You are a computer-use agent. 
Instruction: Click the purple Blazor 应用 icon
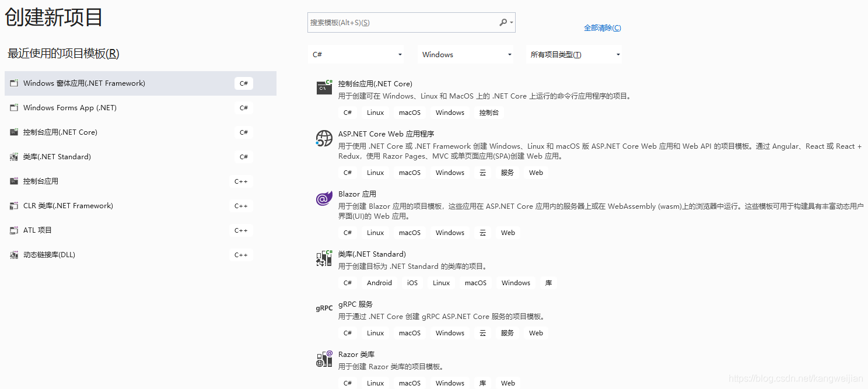[324, 198]
